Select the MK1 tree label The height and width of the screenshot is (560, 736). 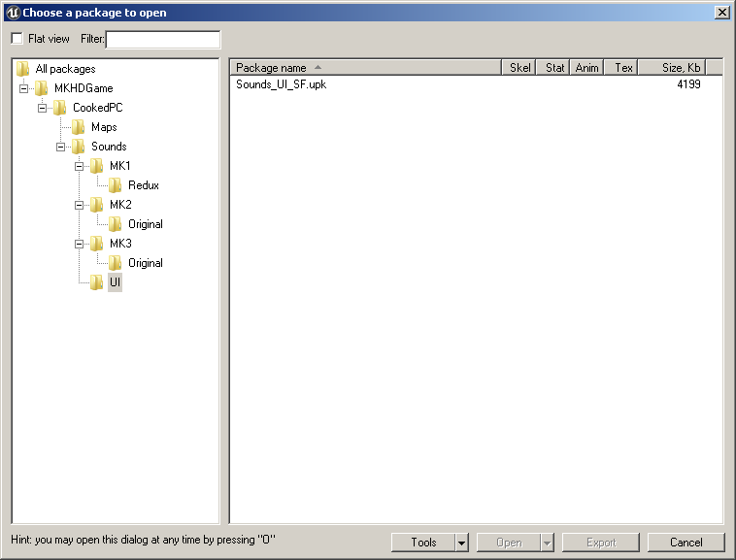[120, 166]
